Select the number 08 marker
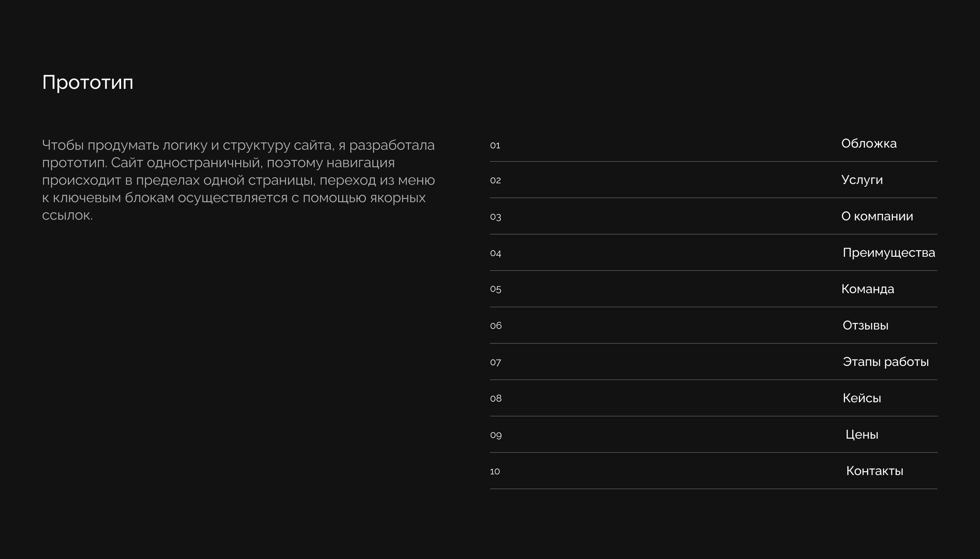Viewport: 980px width, 559px height. click(496, 398)
